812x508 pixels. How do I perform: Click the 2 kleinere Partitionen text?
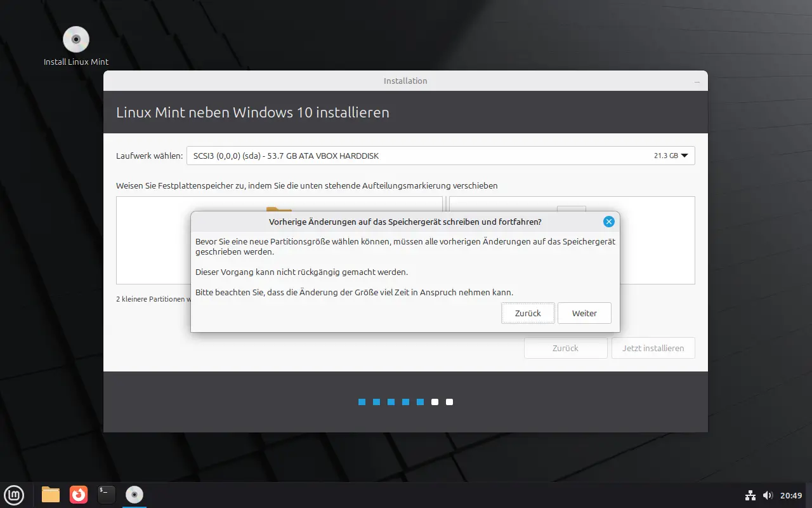152,299
